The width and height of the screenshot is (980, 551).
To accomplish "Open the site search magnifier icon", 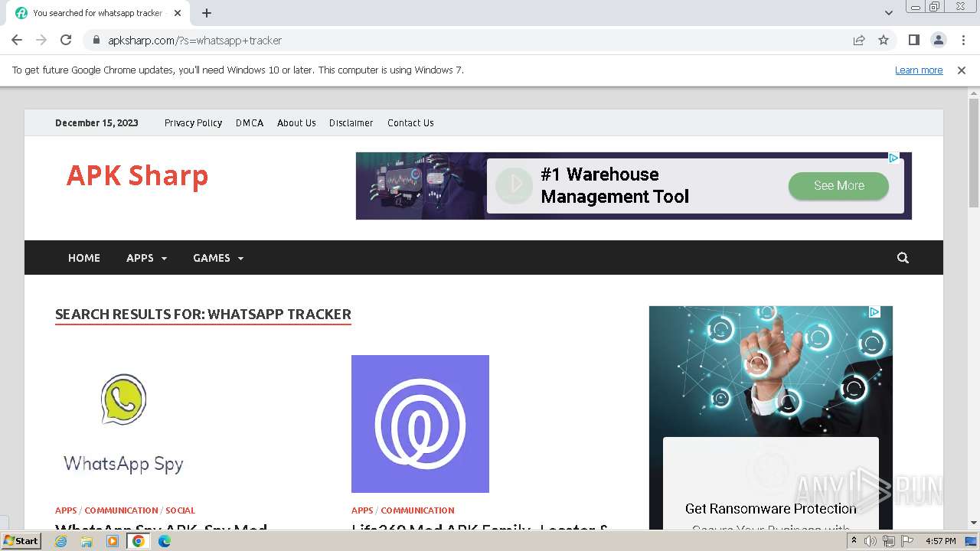I will coord(903,258).
